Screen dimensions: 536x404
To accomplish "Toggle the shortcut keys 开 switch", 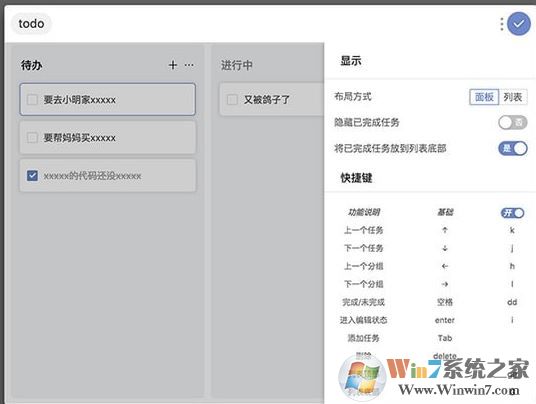I will pyautogui.click(x=512, y=213).
